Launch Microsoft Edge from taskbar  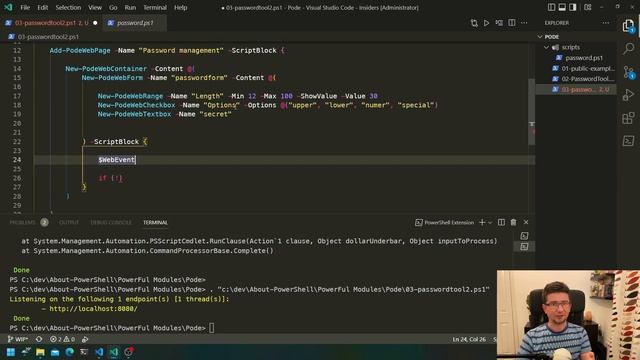[x=69, y=352]
